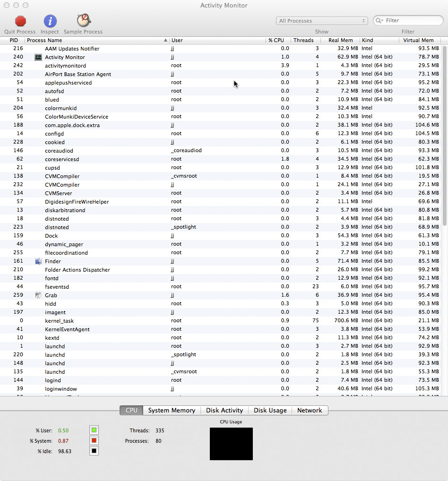Select the fseventsd process

tap(221, 286)
